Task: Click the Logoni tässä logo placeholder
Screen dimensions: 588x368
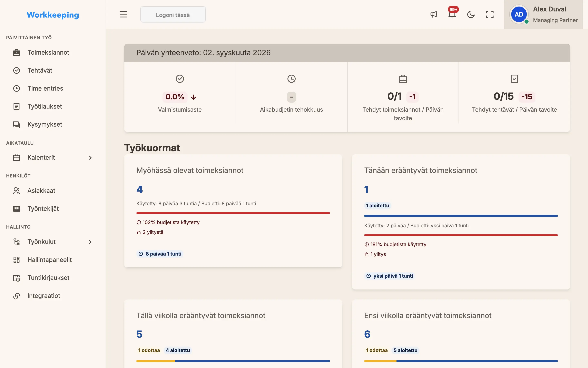Action: coord(173,15)
